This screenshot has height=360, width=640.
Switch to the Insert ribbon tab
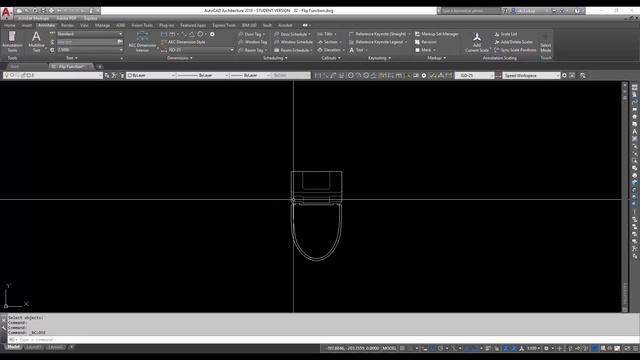coord(27,25)
